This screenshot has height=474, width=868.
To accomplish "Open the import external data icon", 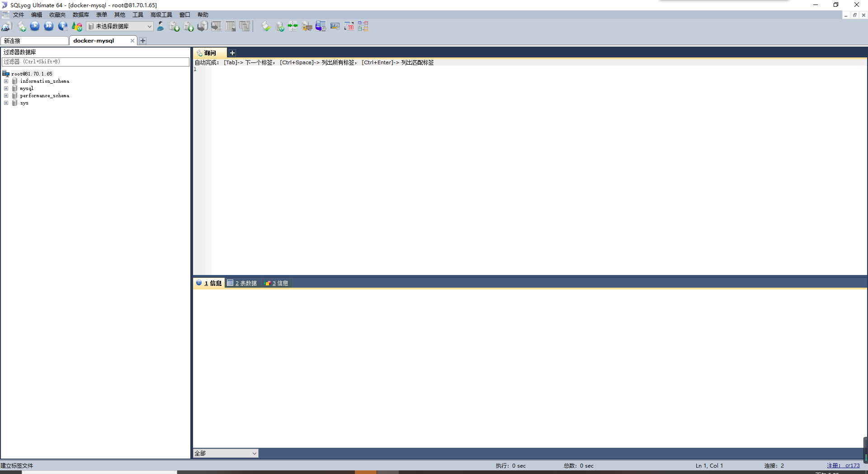I will [307, 26].
